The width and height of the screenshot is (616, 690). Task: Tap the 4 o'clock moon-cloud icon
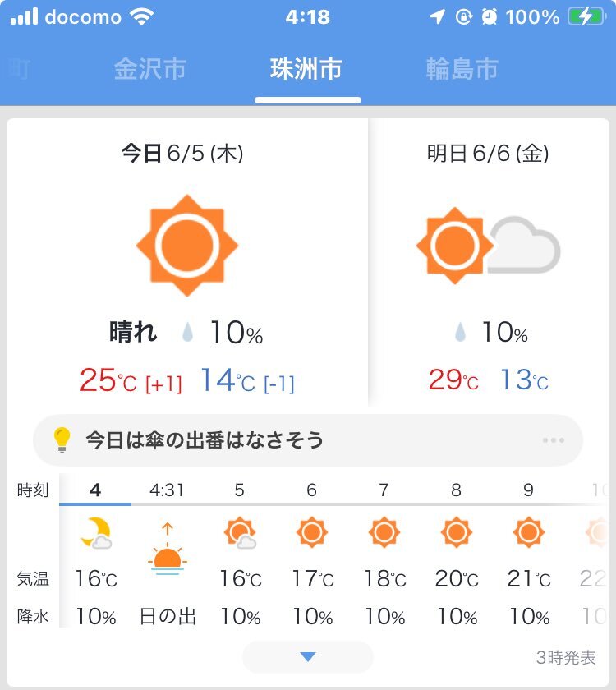tap(96, 533)
